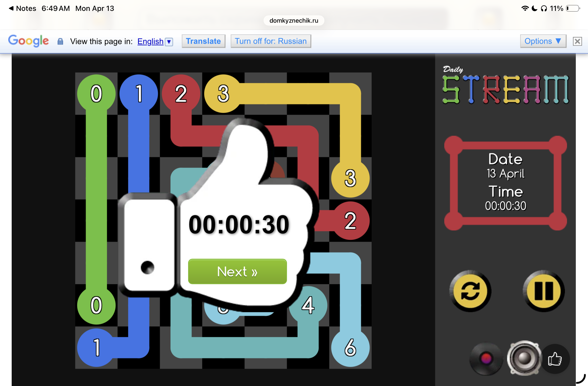The image size is (588, 386).
Task: Tap the red 2 endpoint on right
Action: 350,220
